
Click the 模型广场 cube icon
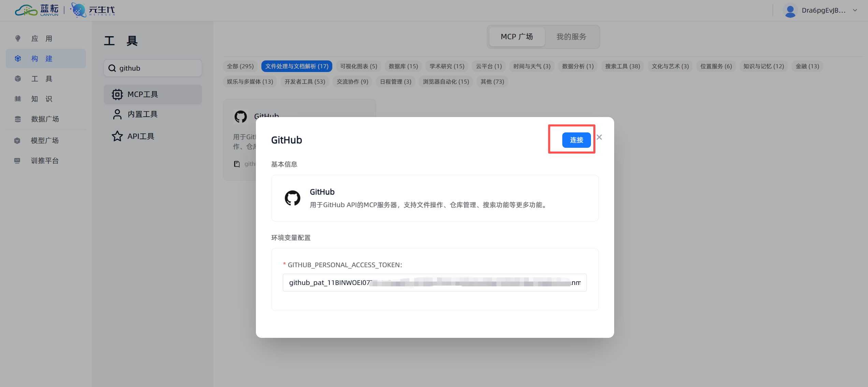click(17, 141)
